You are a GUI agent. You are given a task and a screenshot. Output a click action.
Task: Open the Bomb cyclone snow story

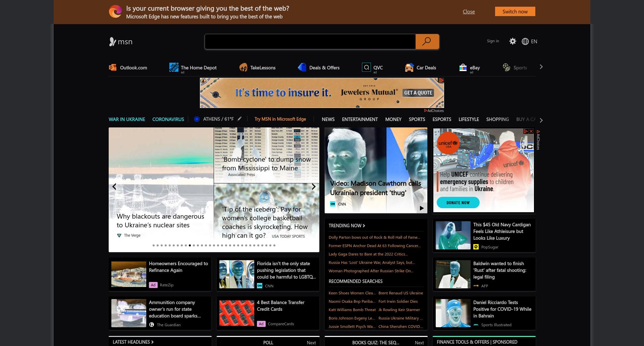point(266,155)
